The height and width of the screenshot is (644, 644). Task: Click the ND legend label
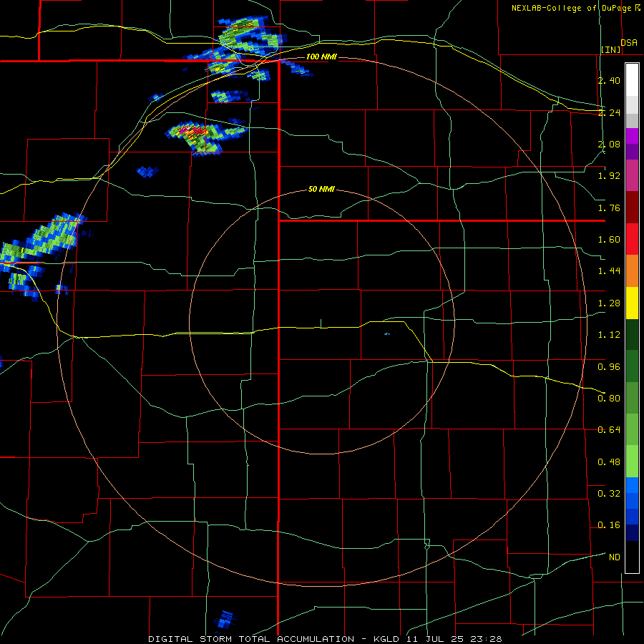coord(615,557)
